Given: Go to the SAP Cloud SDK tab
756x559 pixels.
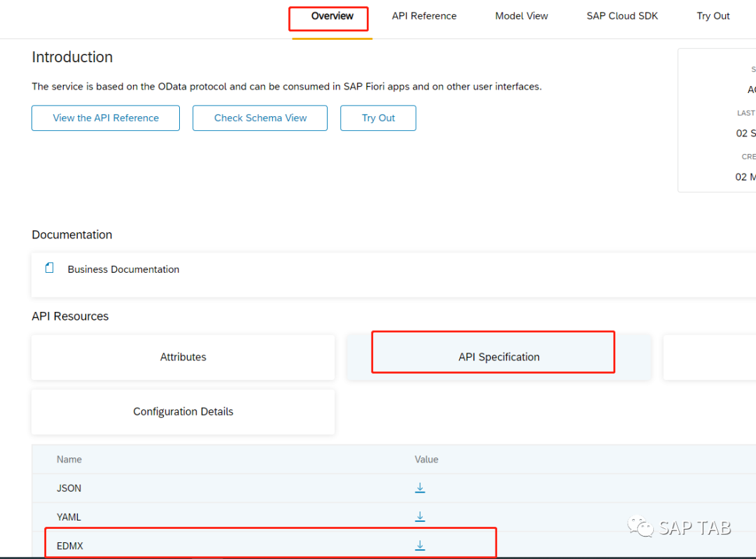Looking at the screenshot, I should 622,16.
